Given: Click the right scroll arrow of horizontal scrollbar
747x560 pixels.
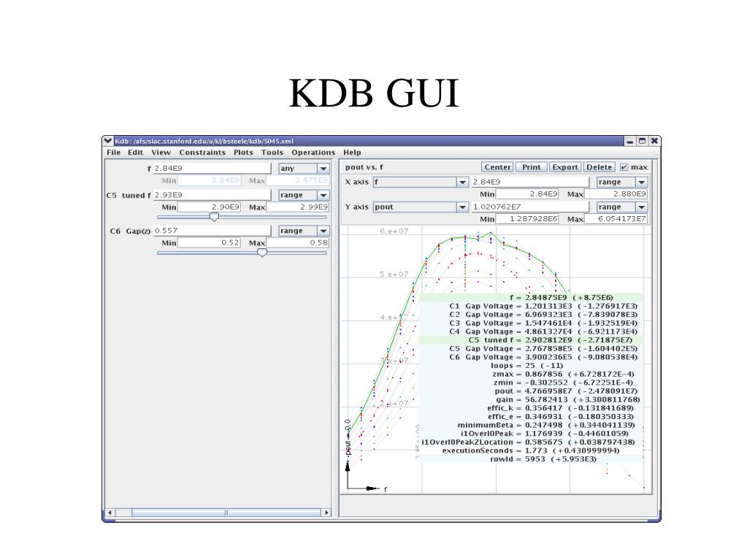Looking at the screenshot, I should 326,513.
